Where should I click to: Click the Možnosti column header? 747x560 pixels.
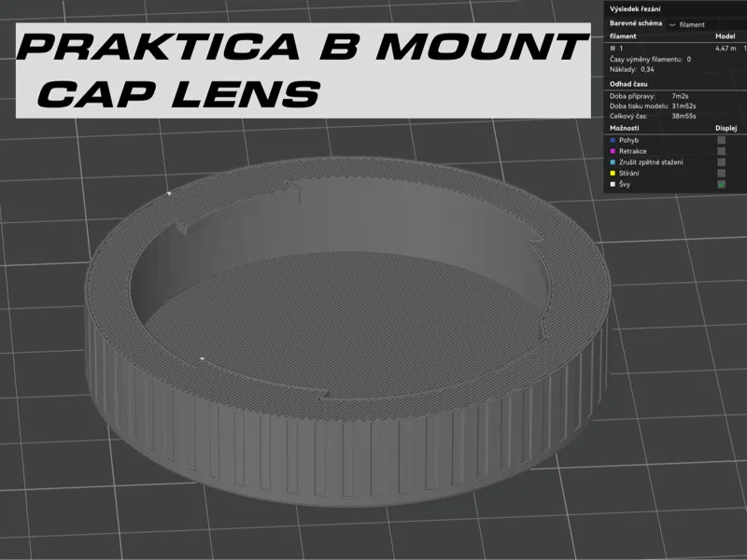(x=624, y=128)
